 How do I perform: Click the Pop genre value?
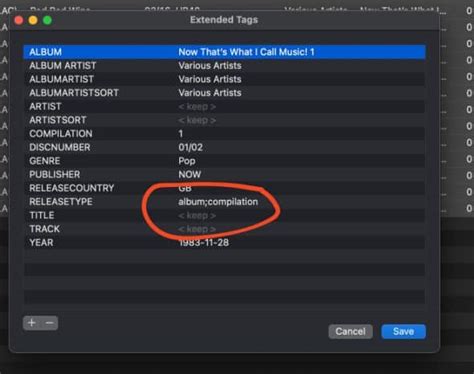tap(187, 161)
